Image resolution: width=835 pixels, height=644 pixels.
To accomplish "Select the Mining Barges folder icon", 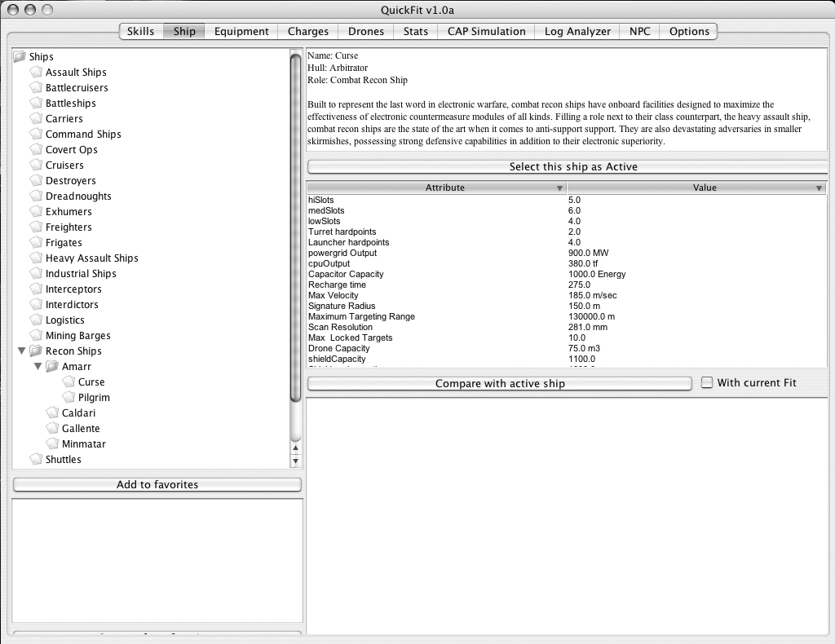I will 36,335.
